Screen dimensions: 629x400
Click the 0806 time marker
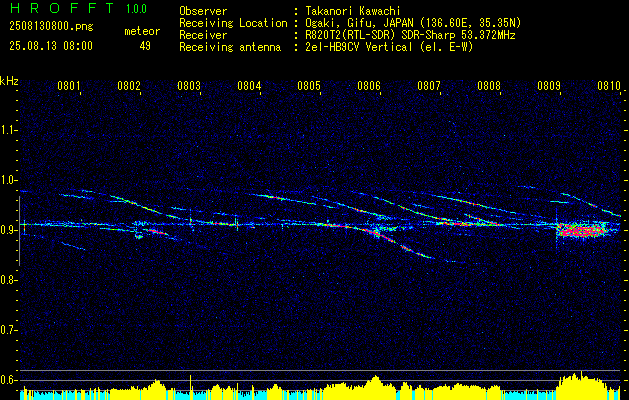point(369,86)
